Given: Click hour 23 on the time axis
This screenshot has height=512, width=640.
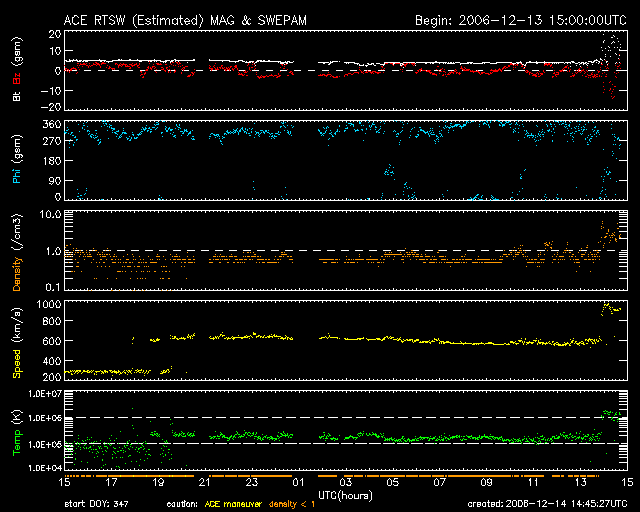Looking at the screenshot, I should click(x=251, y=483).
